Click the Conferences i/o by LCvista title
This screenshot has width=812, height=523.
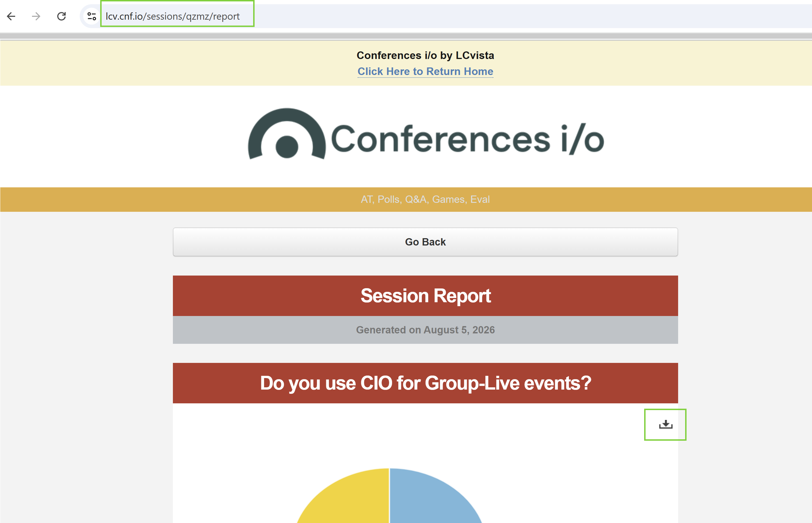click(425, 55)
